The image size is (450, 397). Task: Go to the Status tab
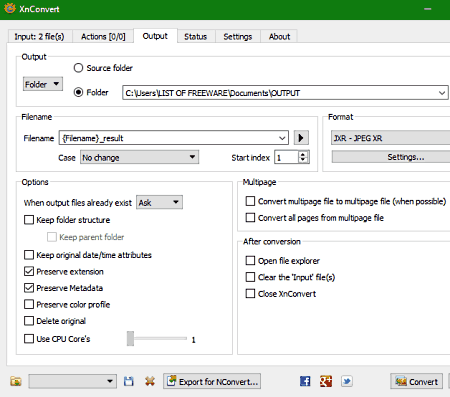pos(196,36)
